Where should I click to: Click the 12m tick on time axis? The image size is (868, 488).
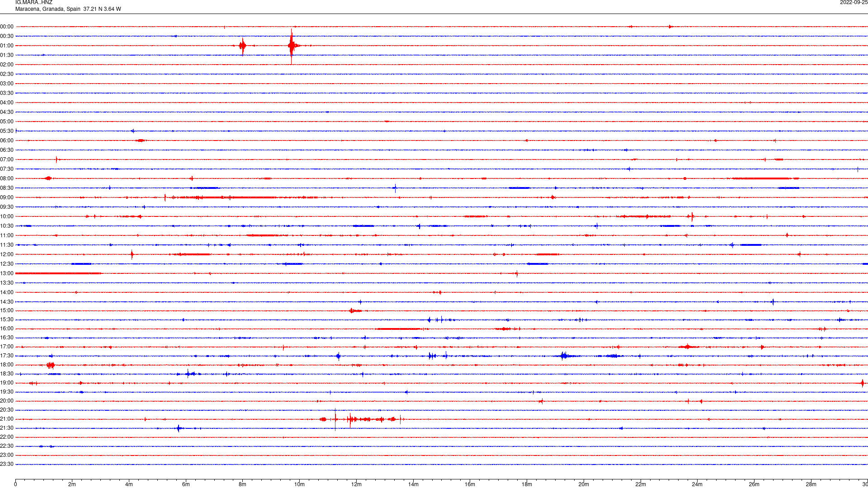pos(356,484)
